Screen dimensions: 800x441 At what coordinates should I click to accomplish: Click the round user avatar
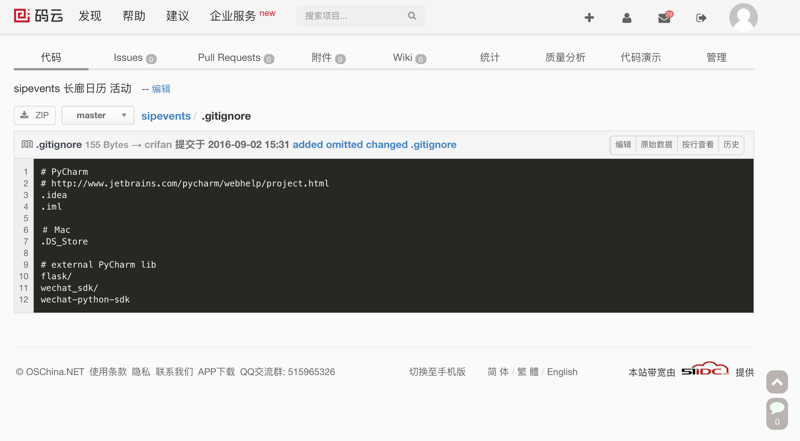(x=743, y=17)
